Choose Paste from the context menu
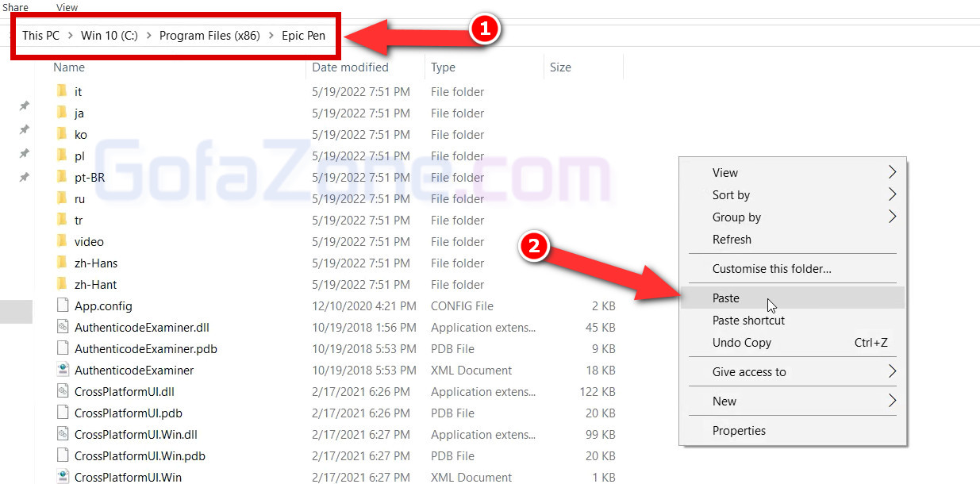The height and width of the screenshot is (484, 980). (726, 298)
